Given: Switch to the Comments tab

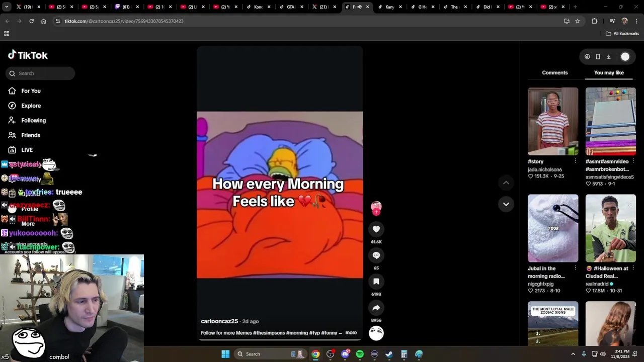Looking at the screenshot, I should tap(554, 73).
